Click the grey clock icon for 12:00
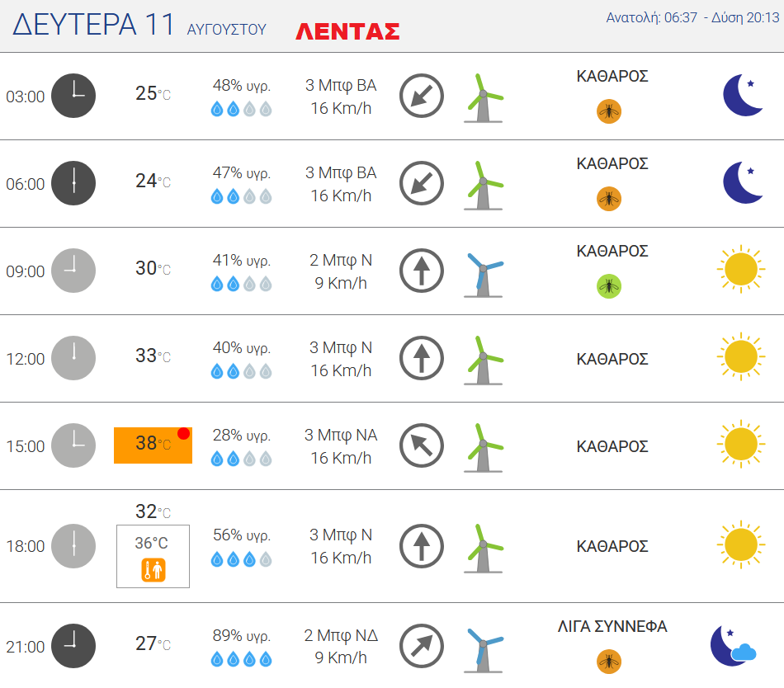784x688 pixels. 73,358
